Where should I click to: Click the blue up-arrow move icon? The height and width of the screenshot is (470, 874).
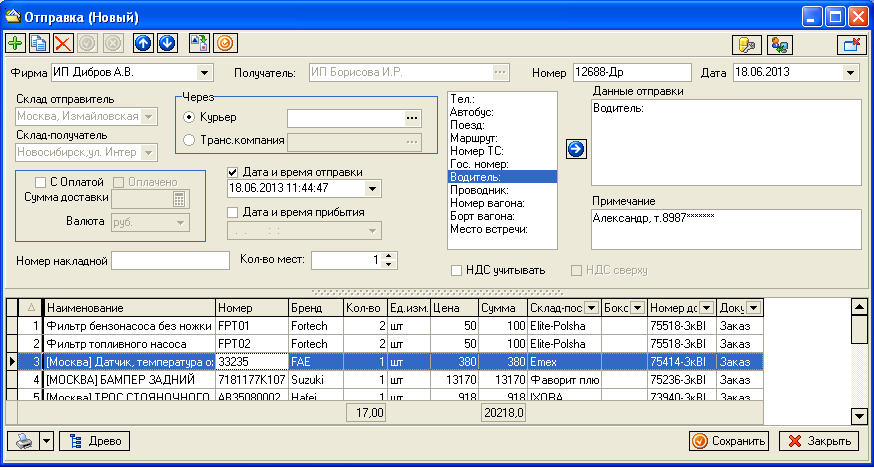[143, 43]
